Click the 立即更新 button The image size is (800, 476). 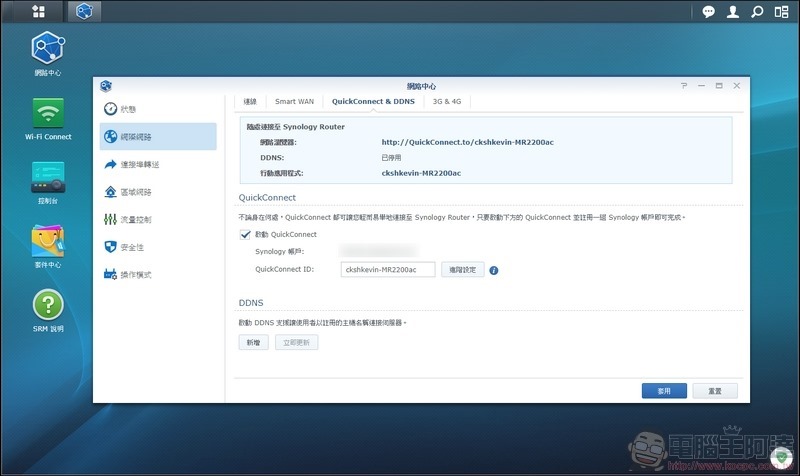pyautogui.click(x=296, y=342)
